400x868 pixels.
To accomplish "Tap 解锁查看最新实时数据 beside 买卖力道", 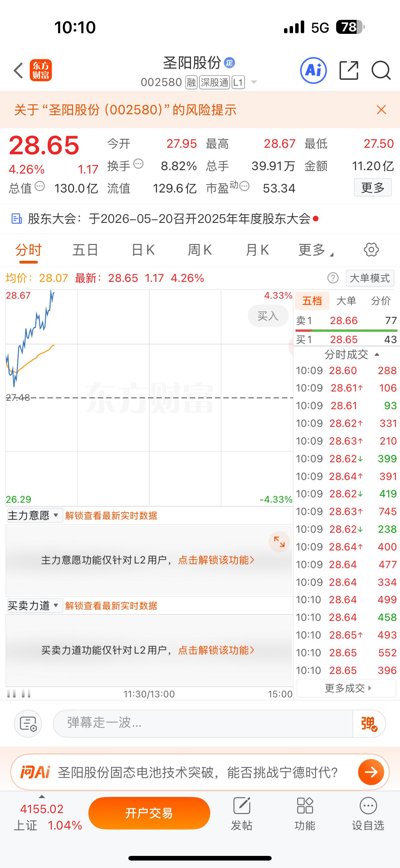I will click(111, 606).
